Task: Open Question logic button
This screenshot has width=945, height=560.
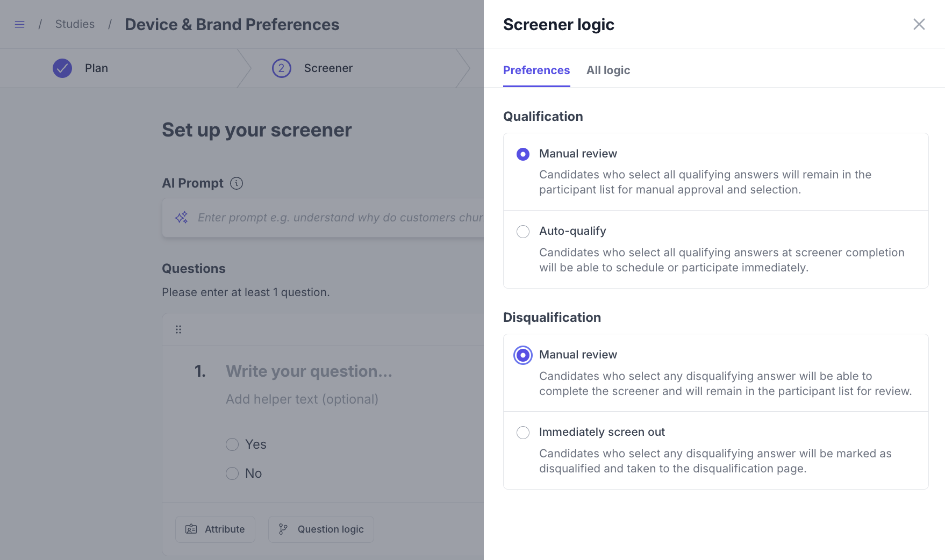Action: 321,529
